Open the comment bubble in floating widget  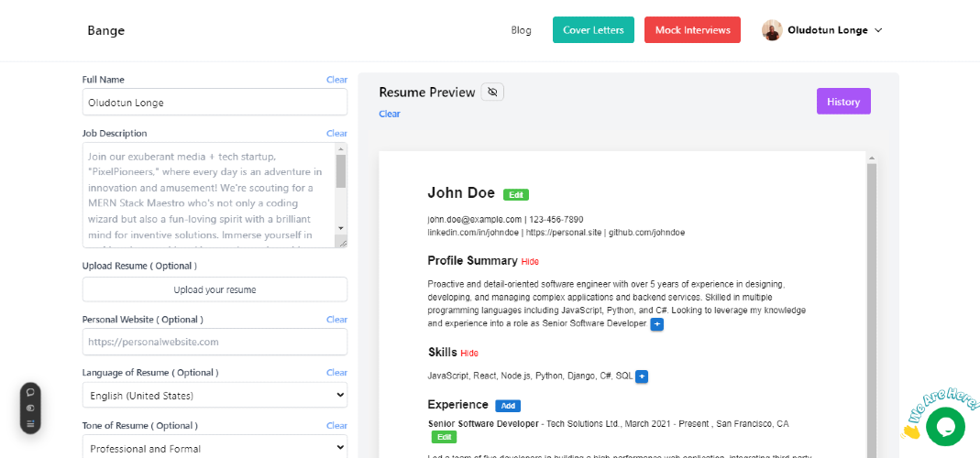point(30,392)
